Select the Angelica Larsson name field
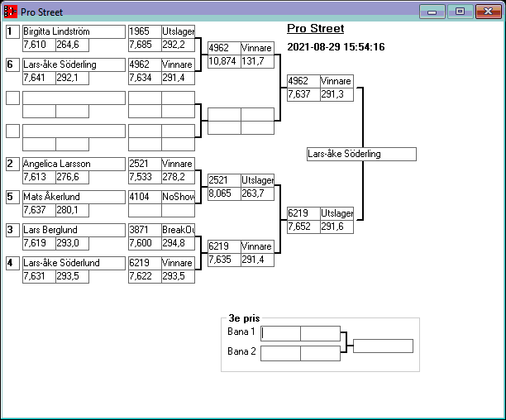 (74, 164)
